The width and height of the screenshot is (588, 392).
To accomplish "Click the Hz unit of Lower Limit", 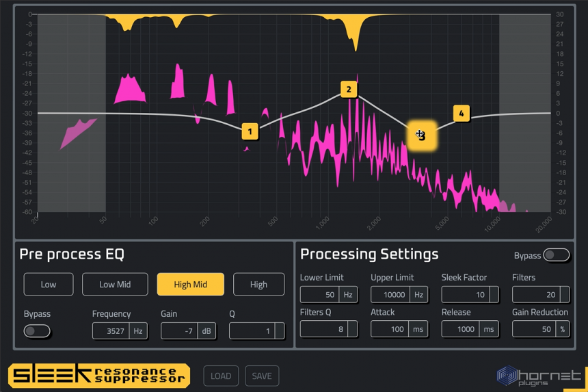I will [348, 295].
